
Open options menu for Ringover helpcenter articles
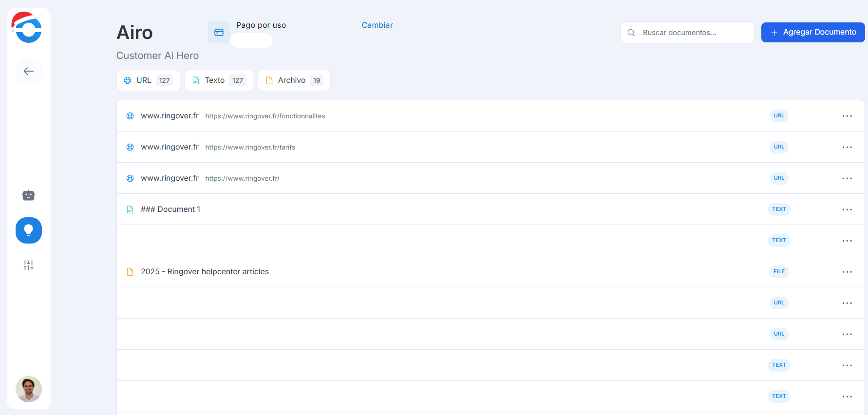coord(847,272)
